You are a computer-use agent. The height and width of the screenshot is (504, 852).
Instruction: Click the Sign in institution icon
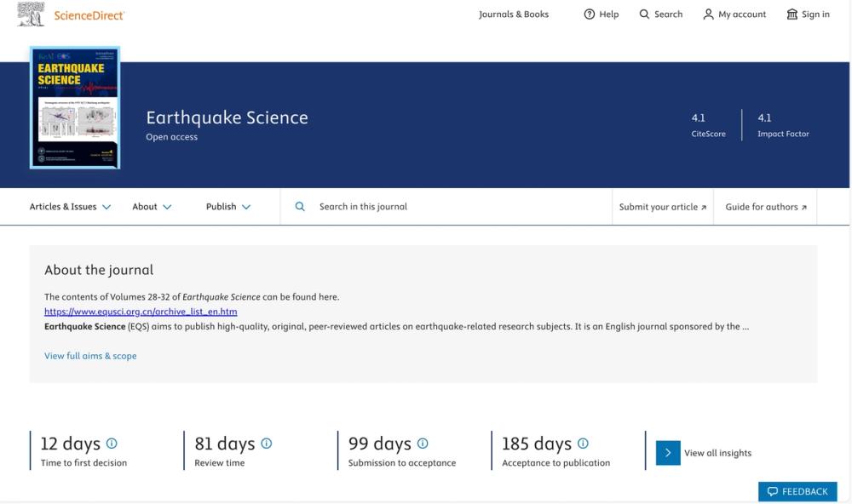(792, 14)
